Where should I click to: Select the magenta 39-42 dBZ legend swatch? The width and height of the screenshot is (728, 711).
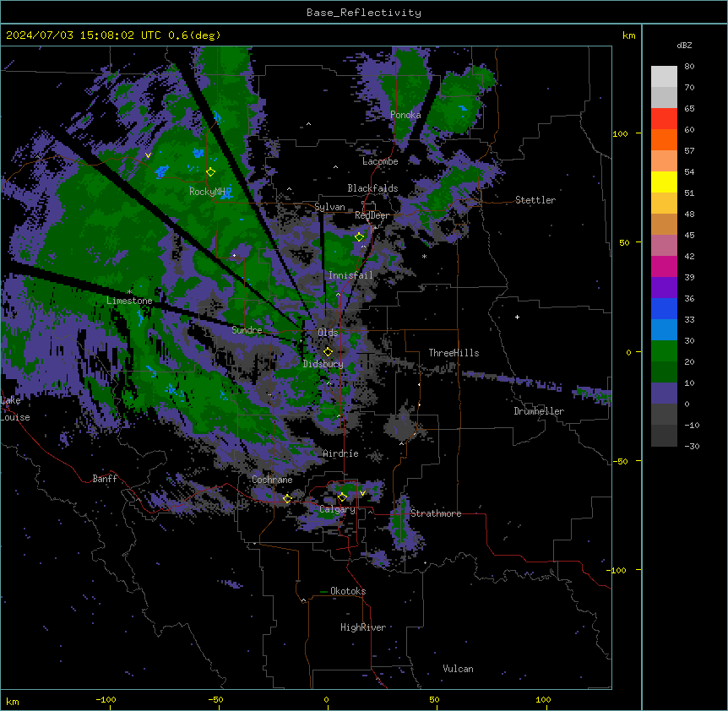tap(664, 266)
